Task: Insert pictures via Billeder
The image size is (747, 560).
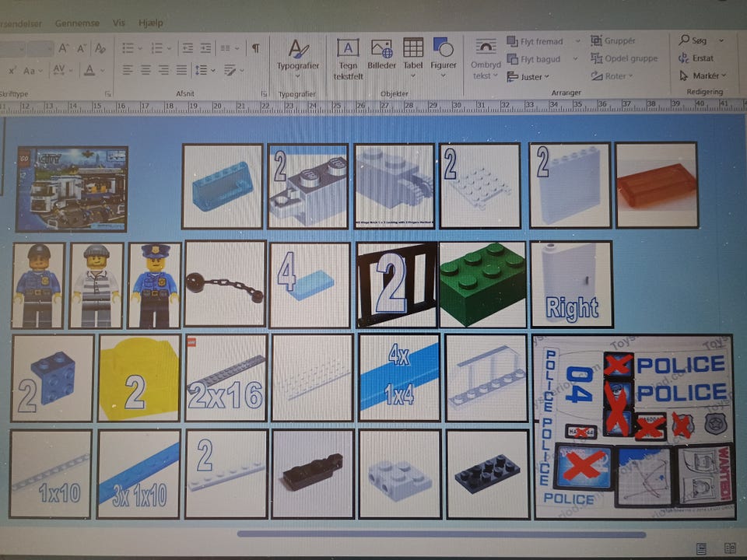Action: point(381,54)
